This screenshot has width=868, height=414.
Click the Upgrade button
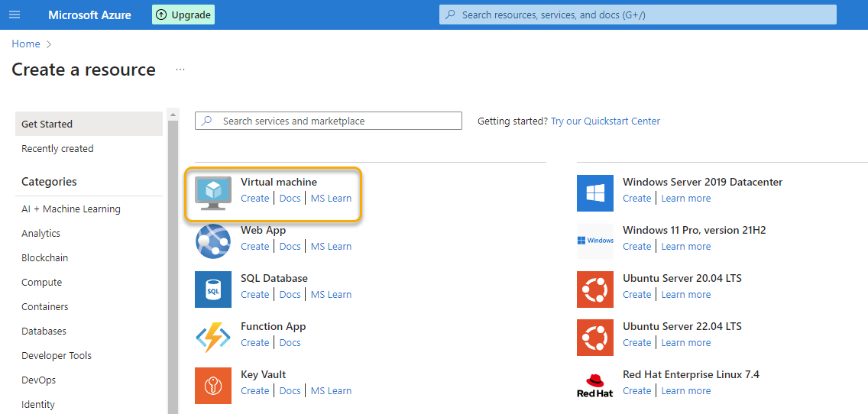[183, 15]
